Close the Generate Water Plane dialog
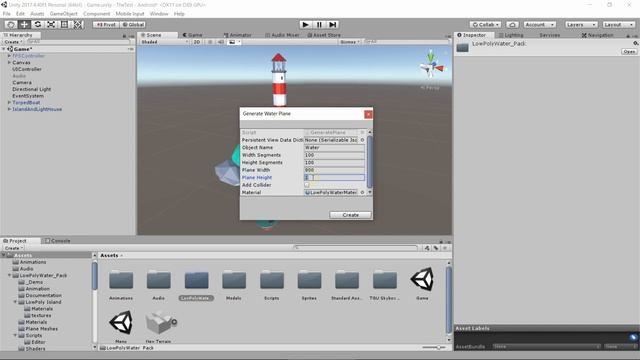Image resolution: width=640 pixels, height=360 pixels. pyautogui.click(x=368, y=114)
